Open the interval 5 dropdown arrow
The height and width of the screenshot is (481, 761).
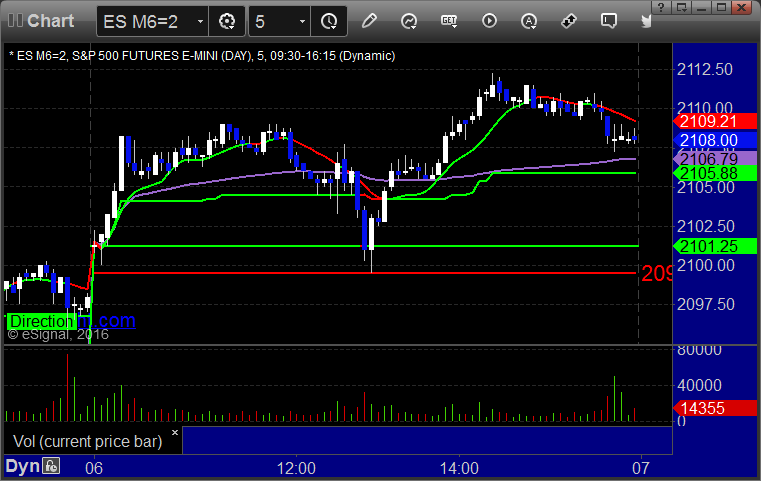pos(302,21)
